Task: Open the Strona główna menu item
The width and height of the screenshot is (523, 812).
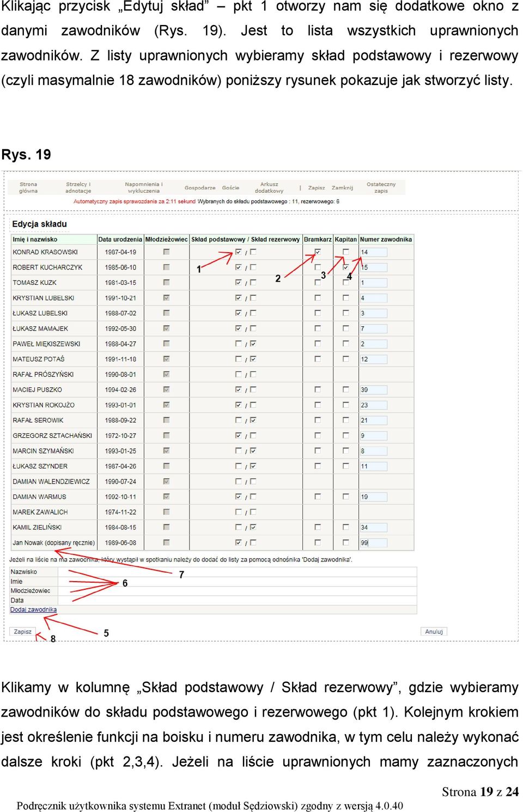Action: (28, 187)
